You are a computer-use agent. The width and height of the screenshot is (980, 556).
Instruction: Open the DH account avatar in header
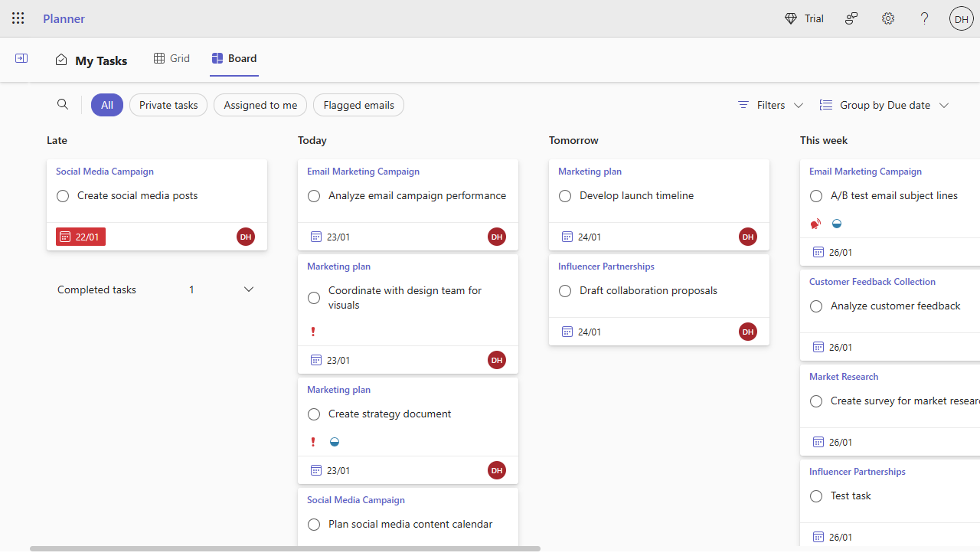(962, 18)
